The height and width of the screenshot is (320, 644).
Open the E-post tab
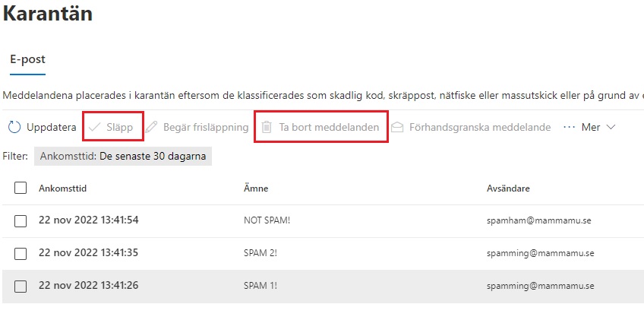pyautogui.click(x=27, y=59)
